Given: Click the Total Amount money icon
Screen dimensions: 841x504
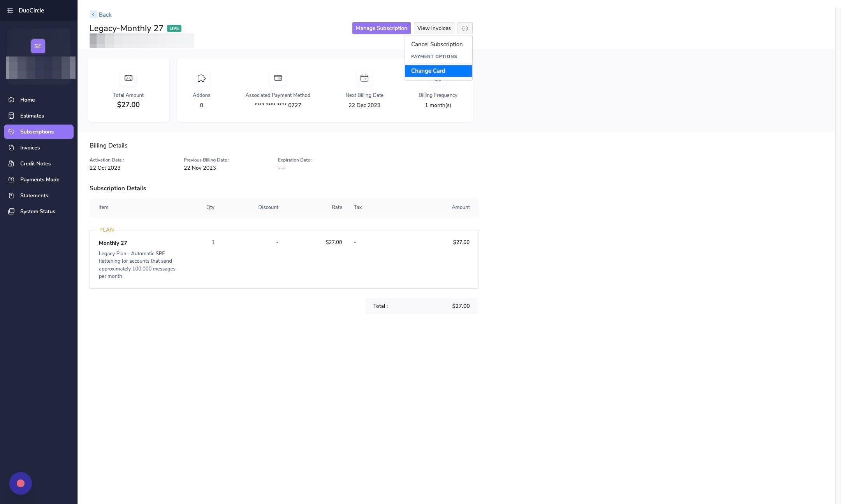Looking at the screenshot, I should 128,78.
